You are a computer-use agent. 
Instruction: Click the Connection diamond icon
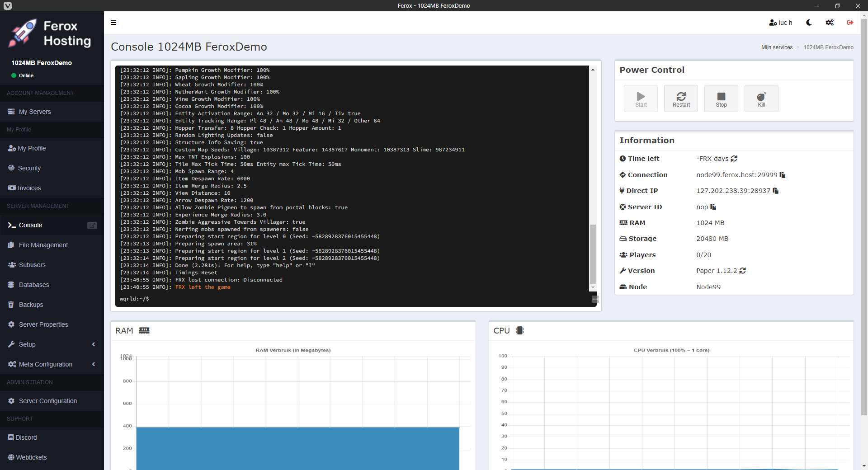pyautogui.click(x=623, y=175)
